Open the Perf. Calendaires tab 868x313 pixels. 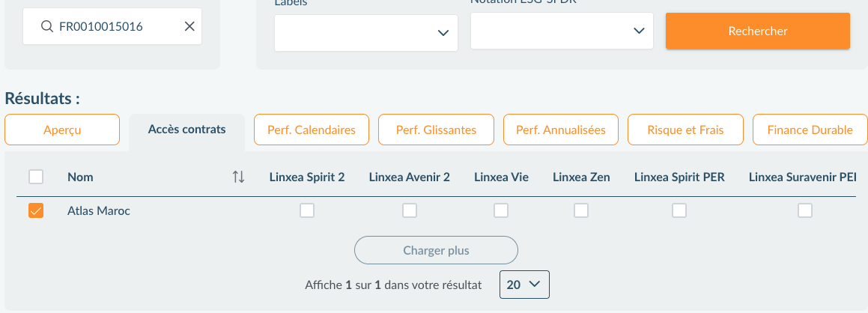312,130
